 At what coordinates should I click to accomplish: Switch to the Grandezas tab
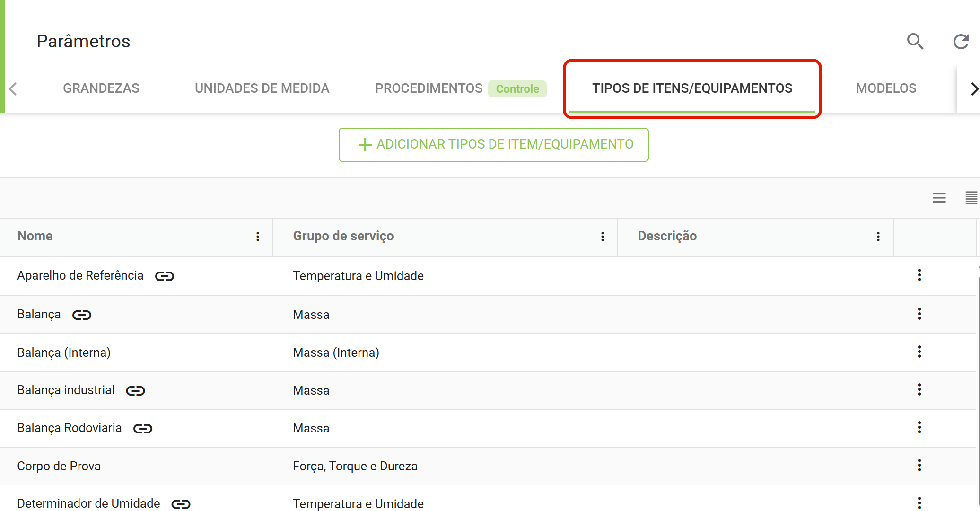click(101, 88)
